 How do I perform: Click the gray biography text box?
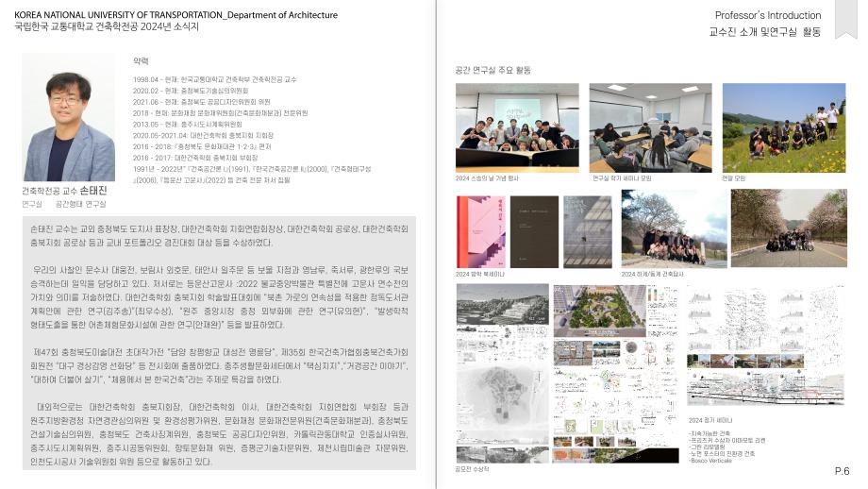pos(219,344)
